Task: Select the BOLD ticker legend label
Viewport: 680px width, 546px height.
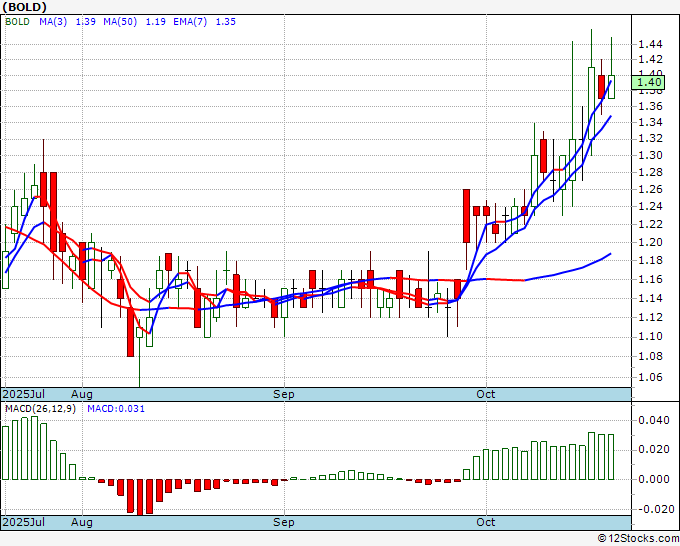Action: 17,22
